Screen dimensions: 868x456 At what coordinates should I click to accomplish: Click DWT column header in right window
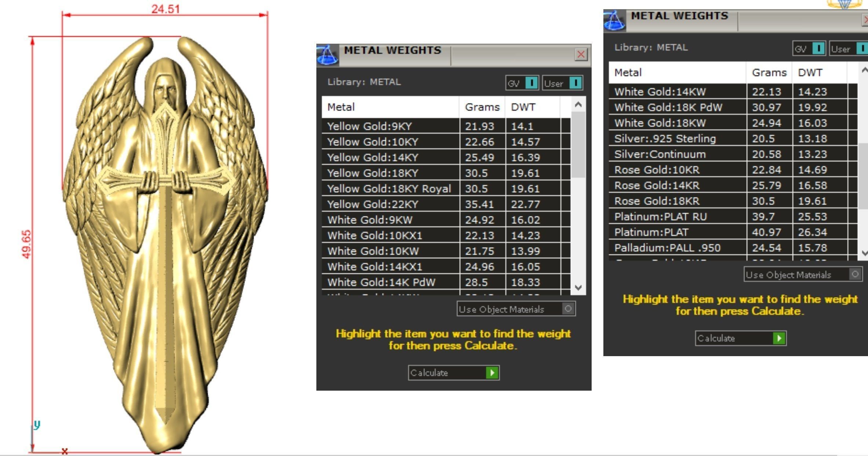(x=820, y=73)
